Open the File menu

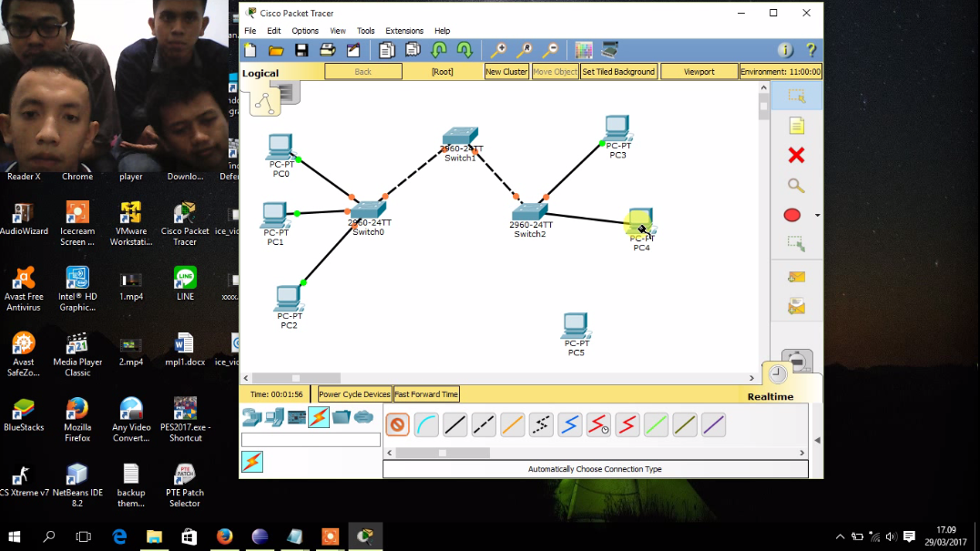[x=250, y=31]
